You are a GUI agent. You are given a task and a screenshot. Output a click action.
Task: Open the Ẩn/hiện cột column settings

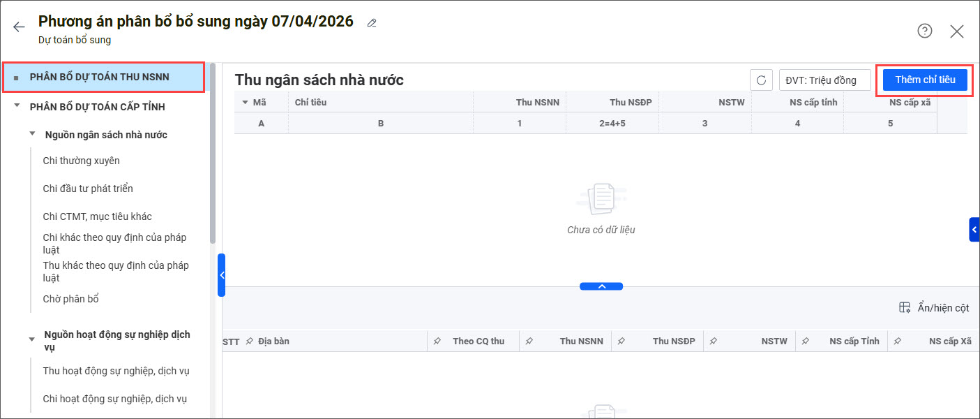pyautogui.click(x=934, y=308)
